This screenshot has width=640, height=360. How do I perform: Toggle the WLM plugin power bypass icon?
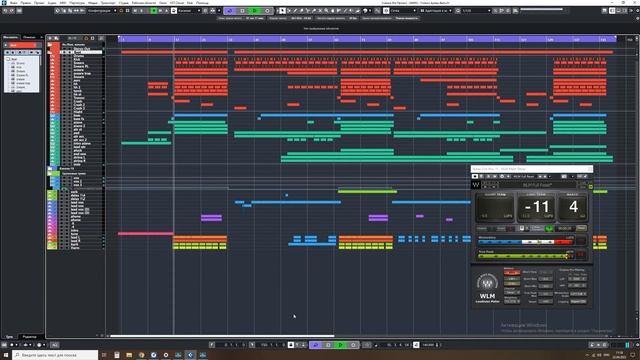[x=475, y=176]
